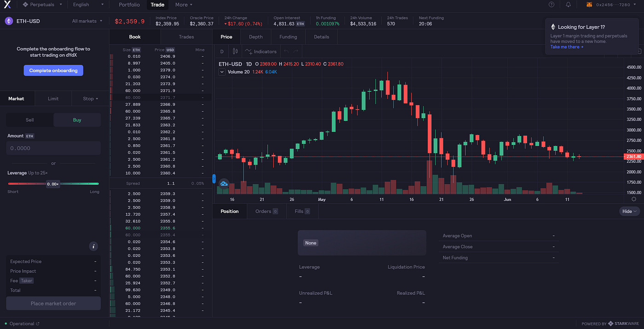The image size is (644, 329).
Task: Click Operational status link
Action: (21, 324)
